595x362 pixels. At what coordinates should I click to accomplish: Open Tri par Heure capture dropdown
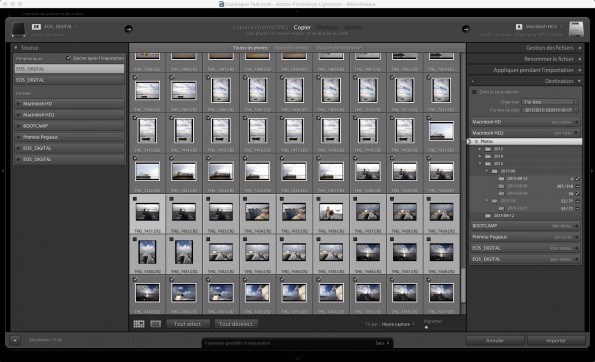pos(398,324)
